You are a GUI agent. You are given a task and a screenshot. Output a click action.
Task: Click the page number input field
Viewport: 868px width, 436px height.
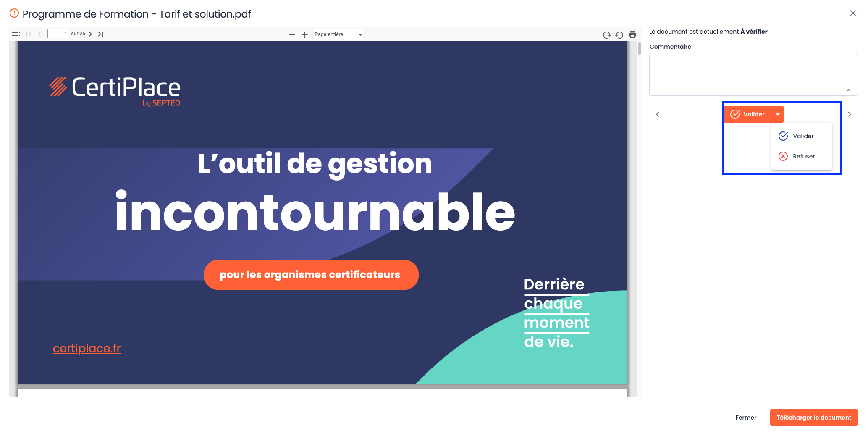tap(58, 34)
